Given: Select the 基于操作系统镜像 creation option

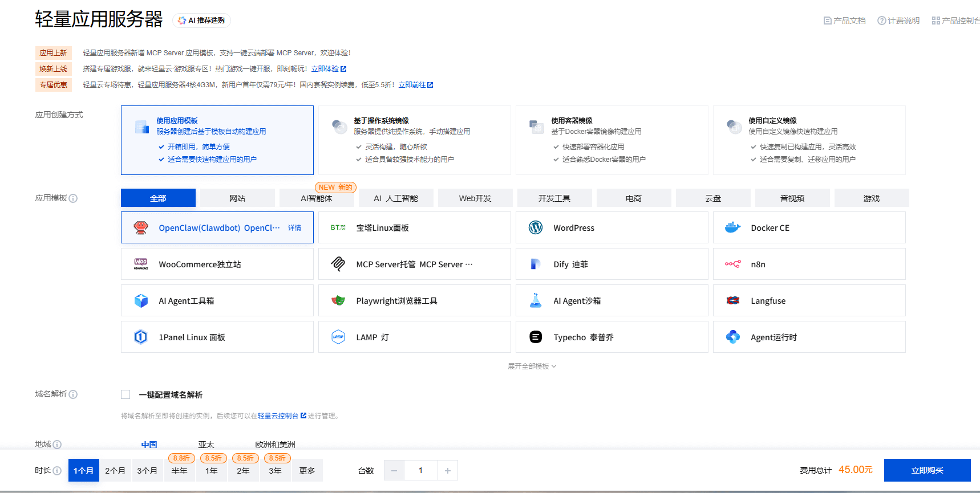Looking at the screenshot, I should (x=414, y=140).
